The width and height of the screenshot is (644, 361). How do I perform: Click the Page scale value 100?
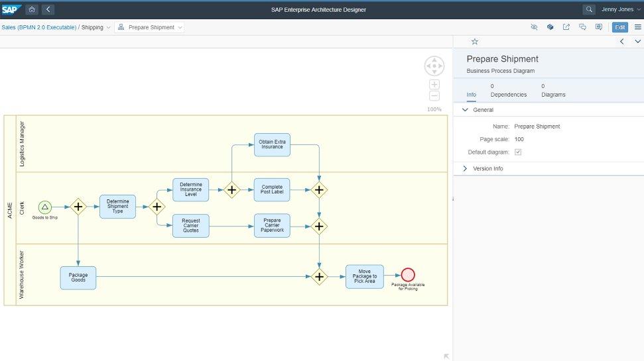[519, 139]
